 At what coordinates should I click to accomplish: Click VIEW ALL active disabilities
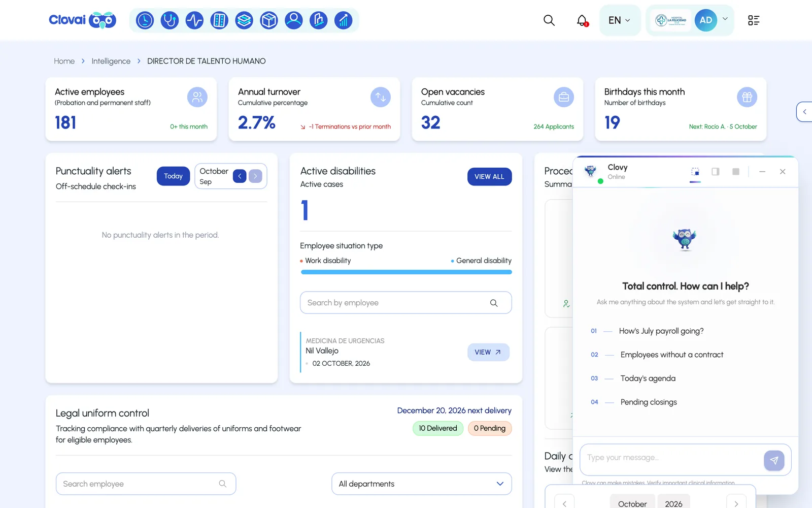coord(490,177)
